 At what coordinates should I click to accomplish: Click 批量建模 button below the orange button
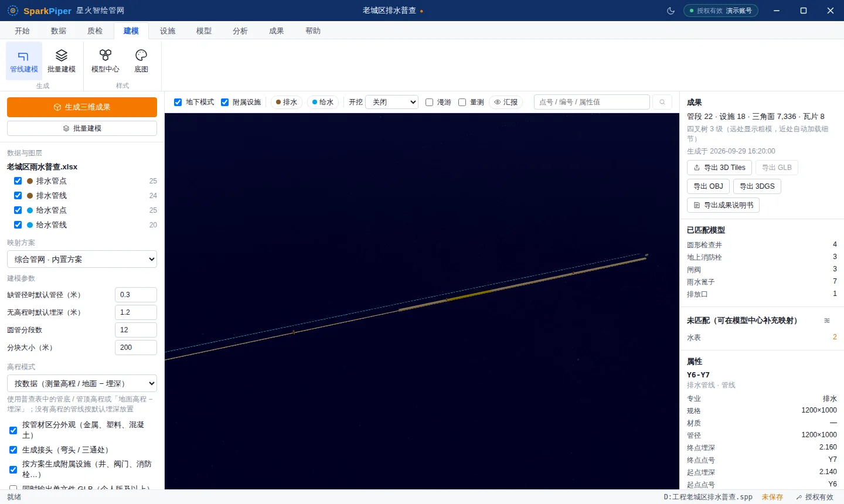coord(82,128)
